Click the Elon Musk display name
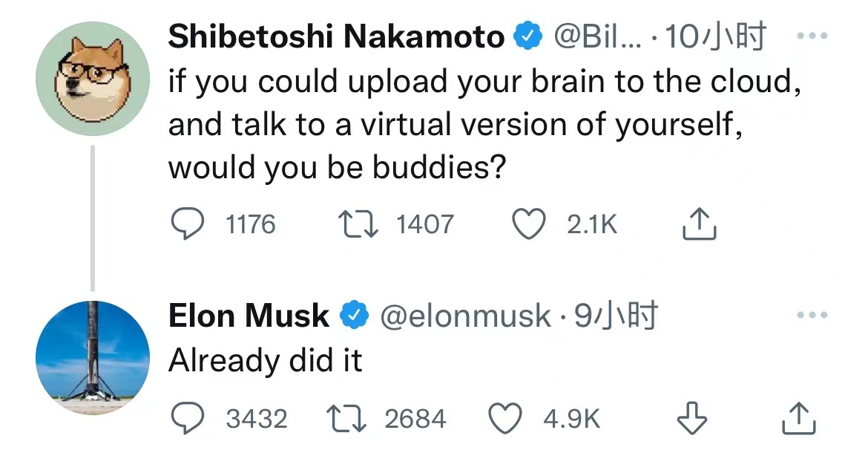The width and height of the screenshot is (868, 456). pos(249,316)
